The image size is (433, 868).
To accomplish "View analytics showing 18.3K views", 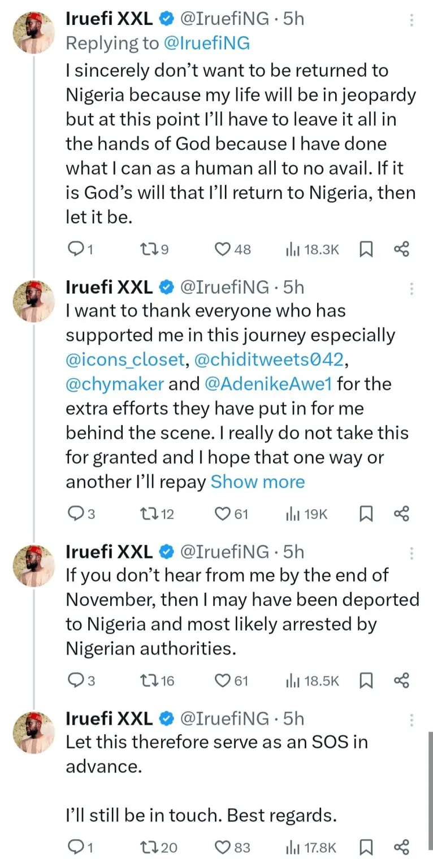I will pyautogui.click(x=312, y=249).
